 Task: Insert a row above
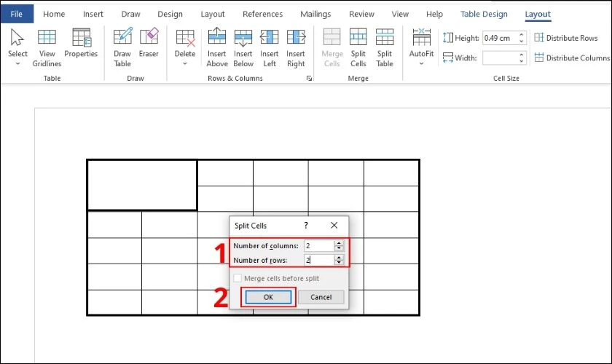click(x=217, y=47)
